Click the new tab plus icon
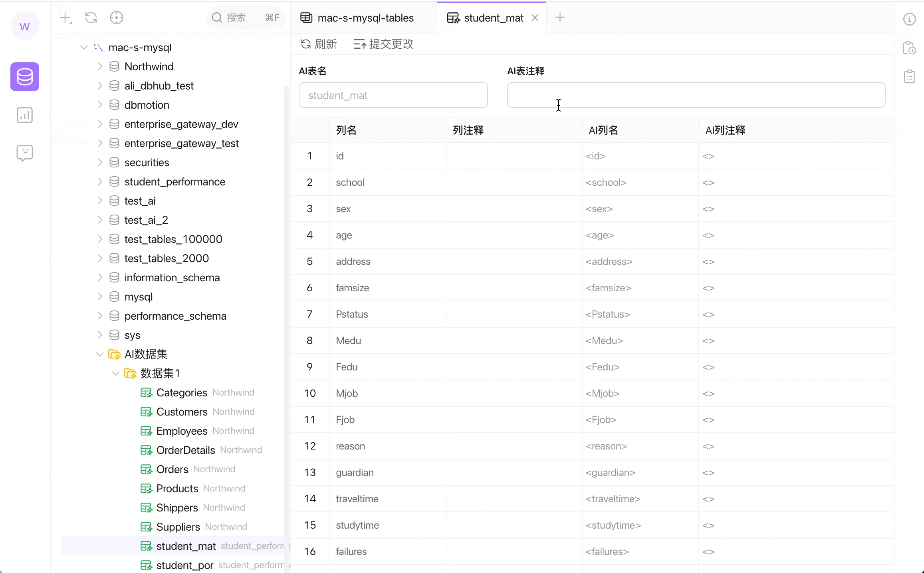The image size is (924, 573). pos(560,18)
